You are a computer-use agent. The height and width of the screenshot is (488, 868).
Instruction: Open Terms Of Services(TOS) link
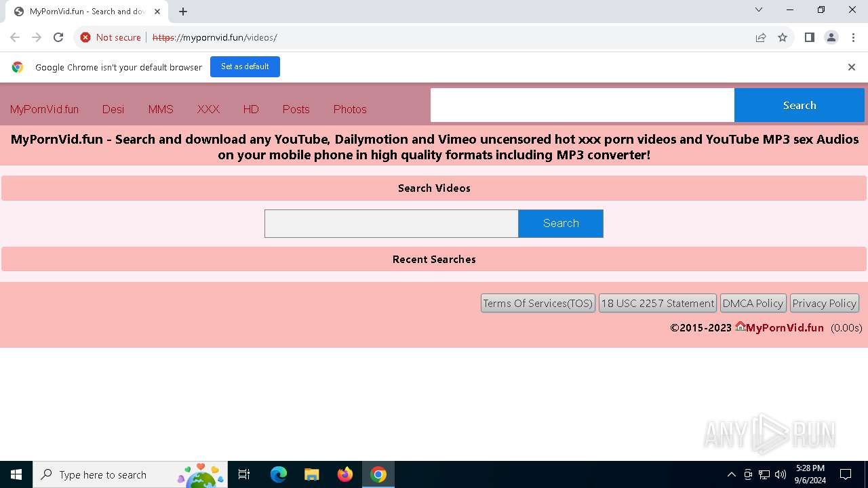click(x=538, y=303)
